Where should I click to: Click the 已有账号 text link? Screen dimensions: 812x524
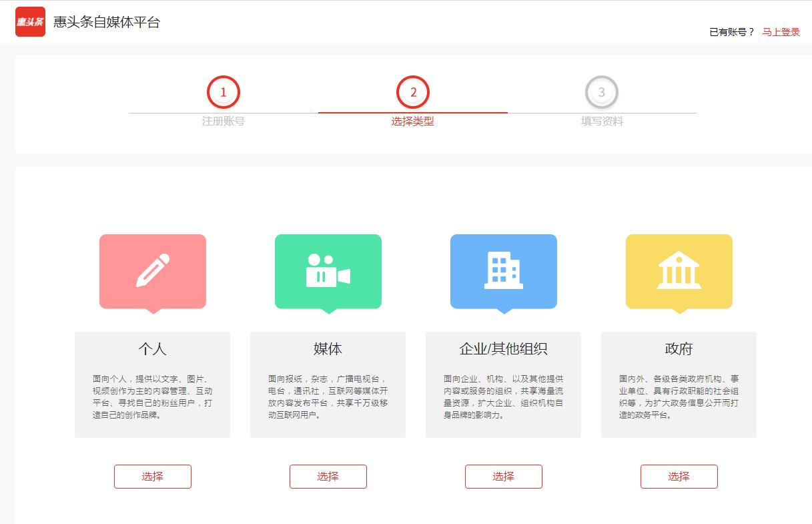(730, 31)
